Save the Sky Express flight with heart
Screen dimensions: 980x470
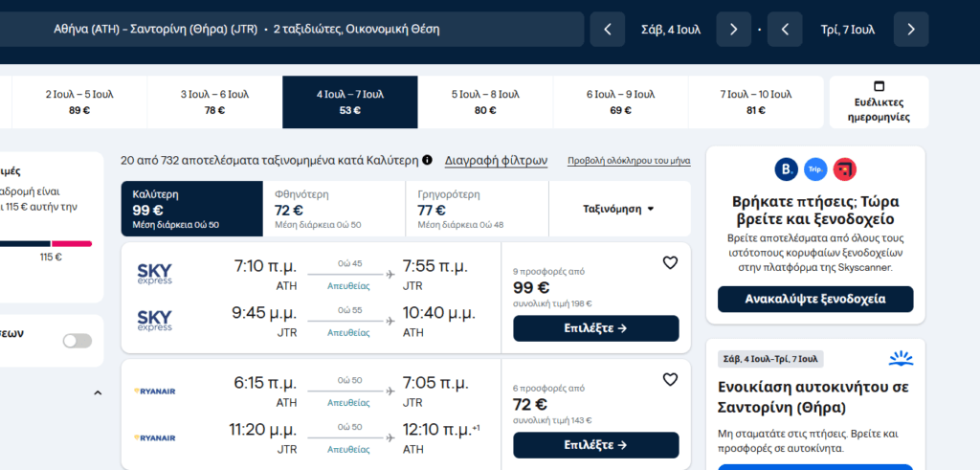pyautogui.click(x=670, y=262)
